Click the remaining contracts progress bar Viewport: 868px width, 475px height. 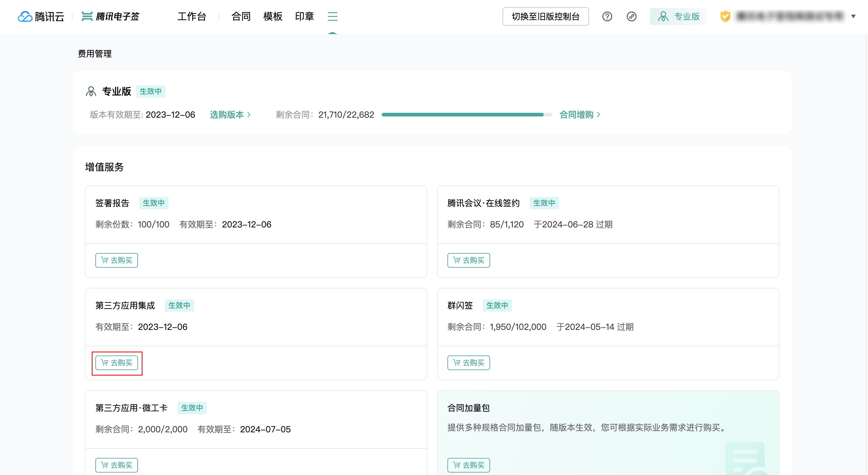pyautogui.click(x=467, y=115)
